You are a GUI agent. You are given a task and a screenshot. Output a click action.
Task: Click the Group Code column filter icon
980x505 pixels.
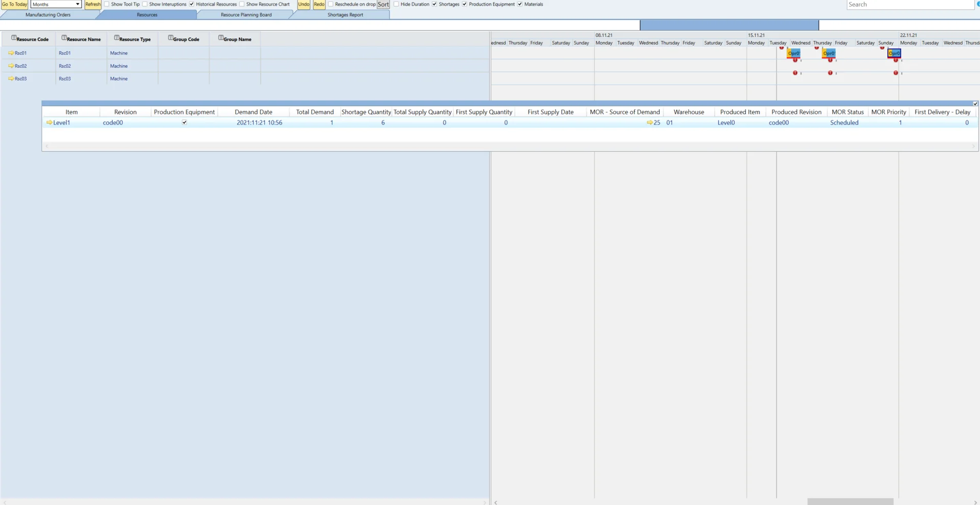tap(171, 38)
